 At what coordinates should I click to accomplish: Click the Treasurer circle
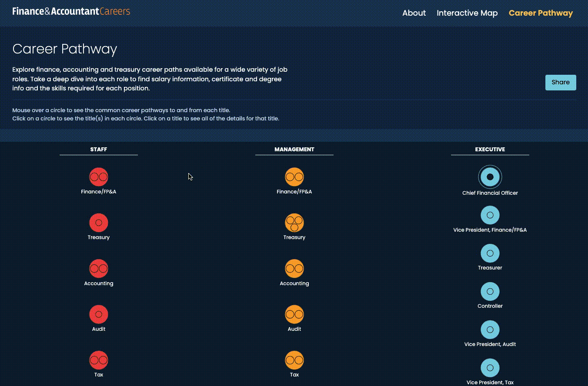coord(490,253)
